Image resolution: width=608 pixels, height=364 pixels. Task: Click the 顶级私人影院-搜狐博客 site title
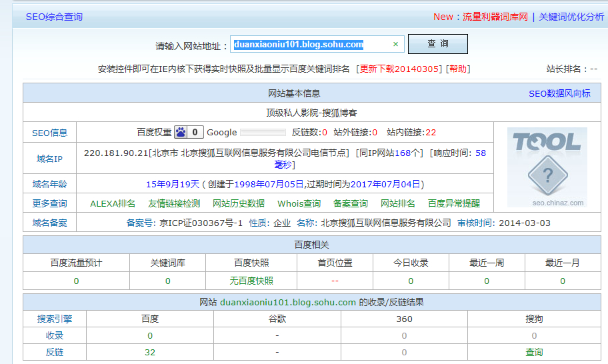point(311,113)
